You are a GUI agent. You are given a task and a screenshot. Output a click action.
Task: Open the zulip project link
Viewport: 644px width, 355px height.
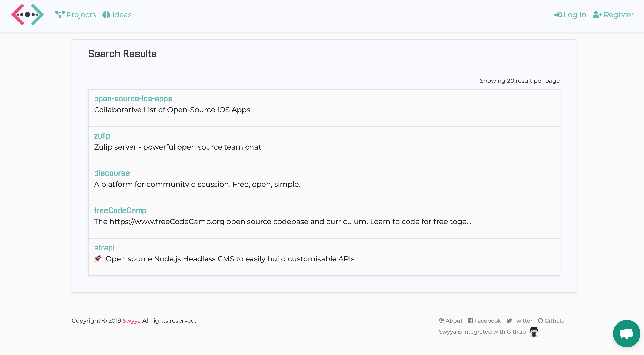[x=102, y=136]
